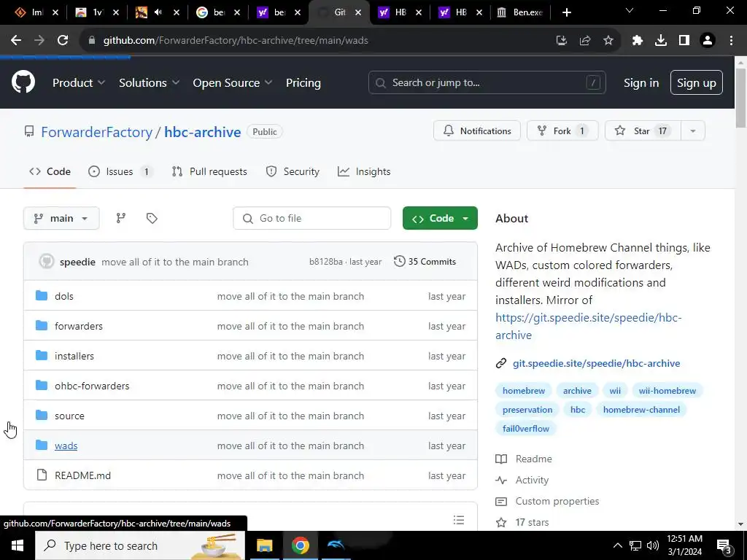This screenshot has width=747, height=560.
Task: Open the GitHub home logo
Action: pyautogui.click(x=23, y=82)
